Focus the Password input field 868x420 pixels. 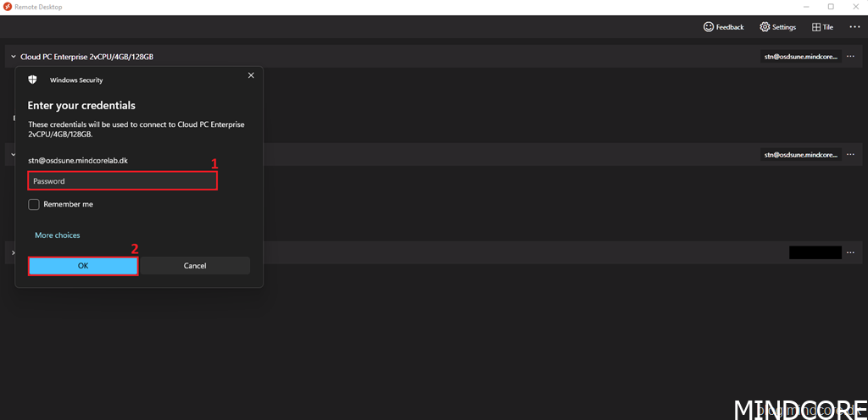pos(122,181)
